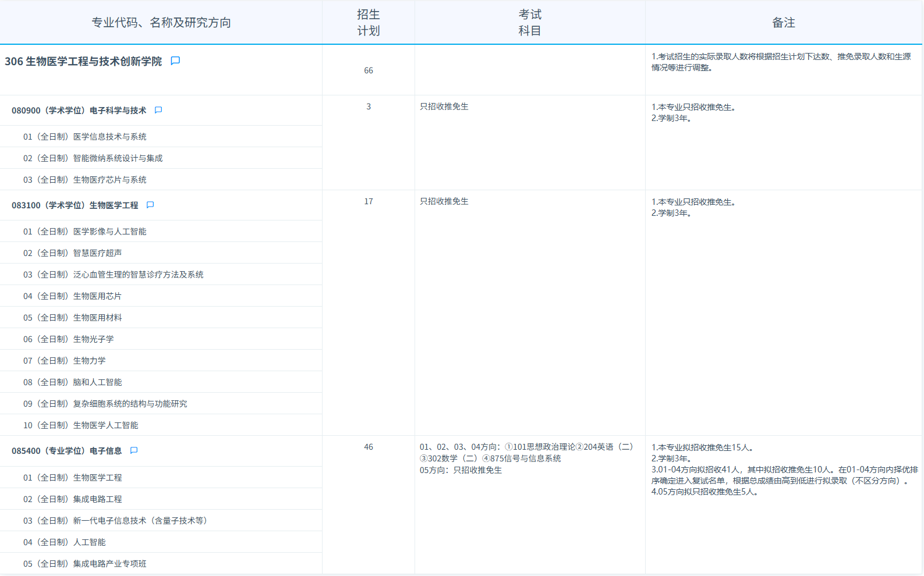Click the 招生计划 column header
Image resolution: width=924 pixels, height=576 pixels.
point(368,23)
